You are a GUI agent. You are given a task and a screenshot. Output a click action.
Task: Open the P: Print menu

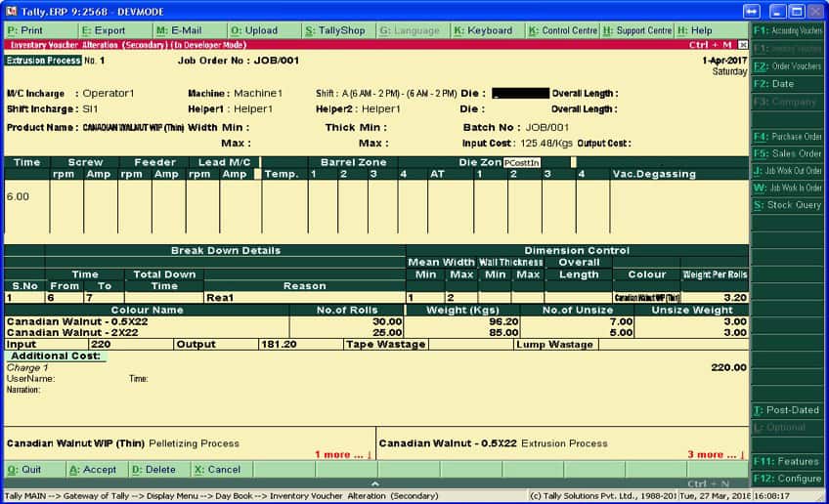(41, 30)
